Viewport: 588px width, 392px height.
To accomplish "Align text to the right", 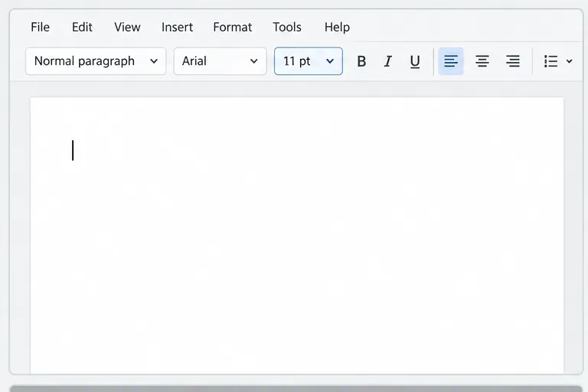I will click(x=513, y=61).
